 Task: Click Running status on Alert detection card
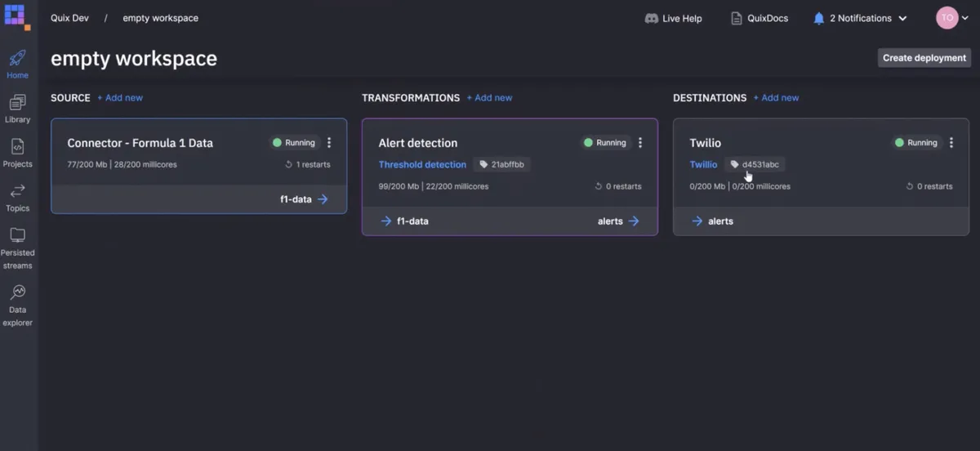[x=605, y=143]
